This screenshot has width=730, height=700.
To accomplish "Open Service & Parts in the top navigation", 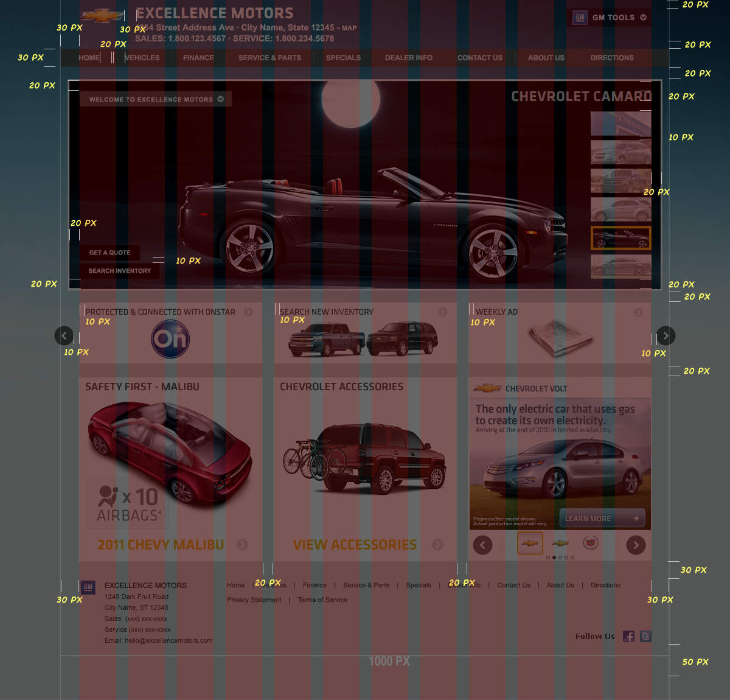I will pyautogui.click(x=269, y=58).
